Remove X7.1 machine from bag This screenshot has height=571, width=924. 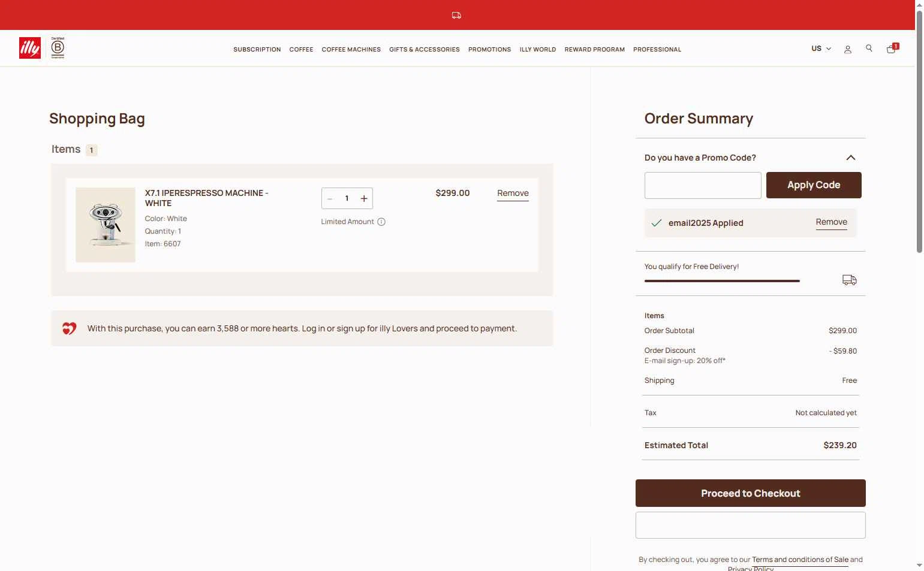(x=513, y=194)
